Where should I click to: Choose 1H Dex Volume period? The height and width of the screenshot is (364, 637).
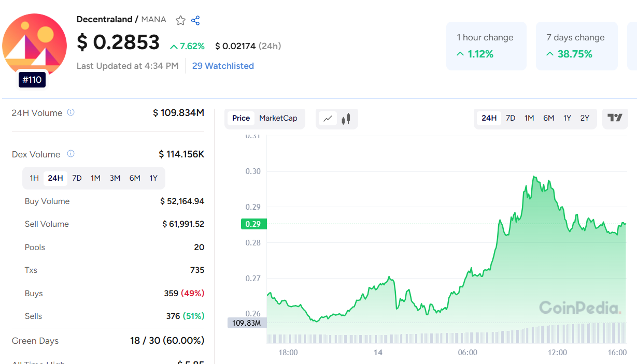click(34, 178)
